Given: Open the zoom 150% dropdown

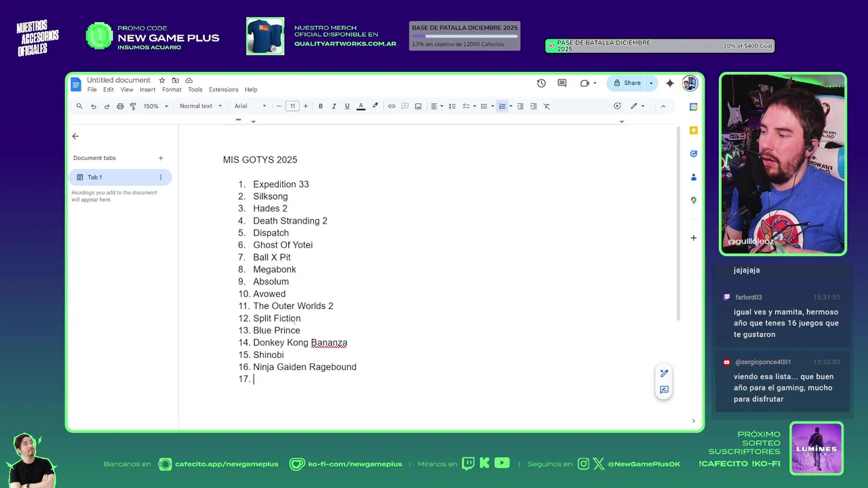Looking at the screenshot, I should 156,106.
